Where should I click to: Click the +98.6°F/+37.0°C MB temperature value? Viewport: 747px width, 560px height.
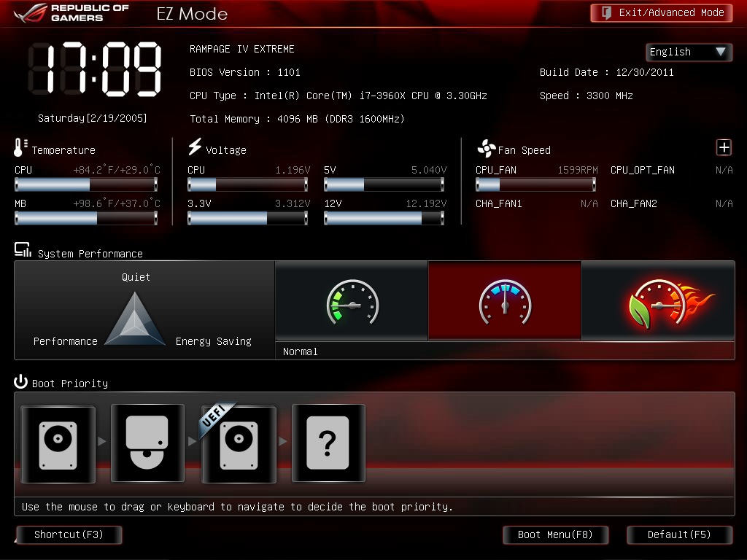point(117,204)
